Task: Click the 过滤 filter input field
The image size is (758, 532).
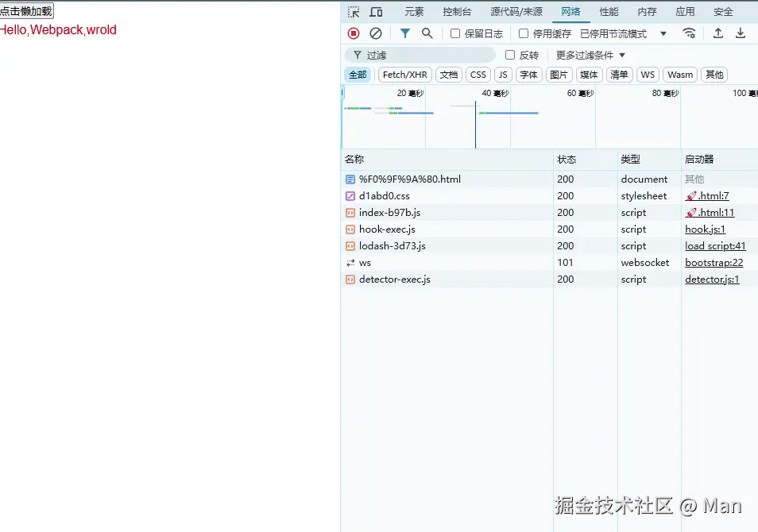Action: (x=420, y=55)
